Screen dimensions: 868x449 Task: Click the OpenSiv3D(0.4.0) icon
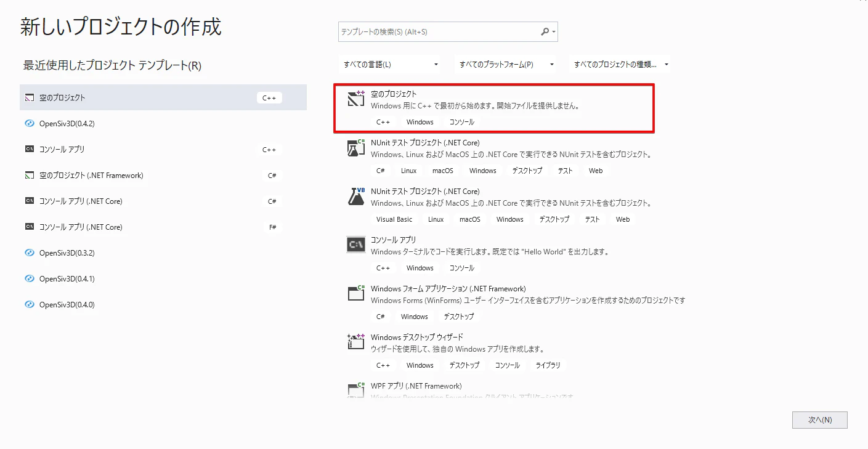click(x=29, y=305)
